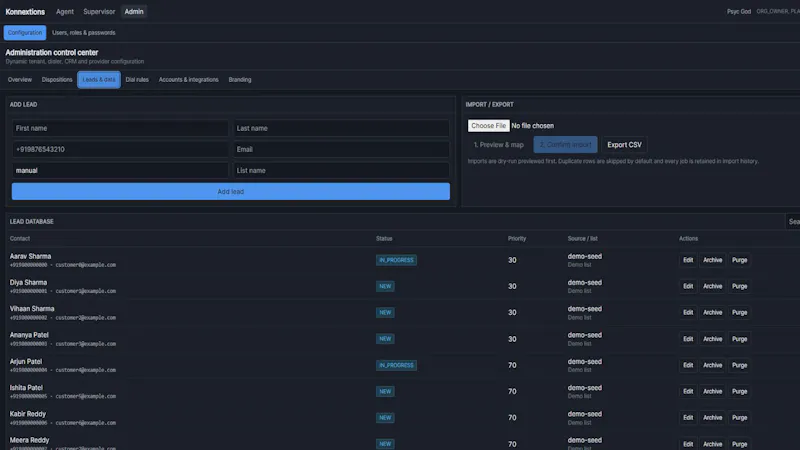Click the Psyc God user name

click(x=739, y=11)
